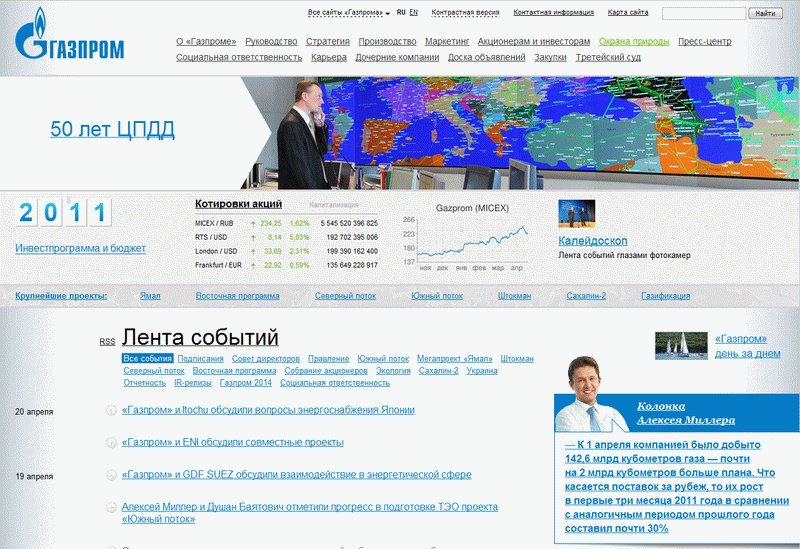Click the news icon beside ENI headline
The height and width of the screenshot is (549, 800).
(111, 442)
